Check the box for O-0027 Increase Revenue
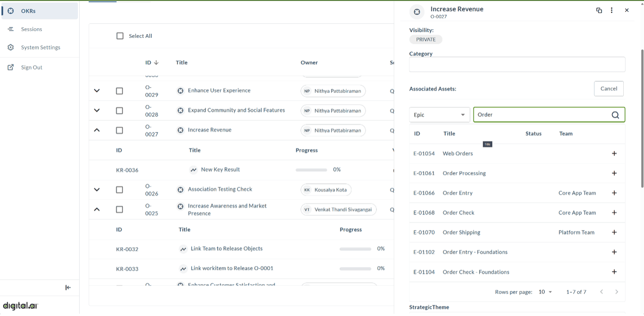 tap(119, 131)
